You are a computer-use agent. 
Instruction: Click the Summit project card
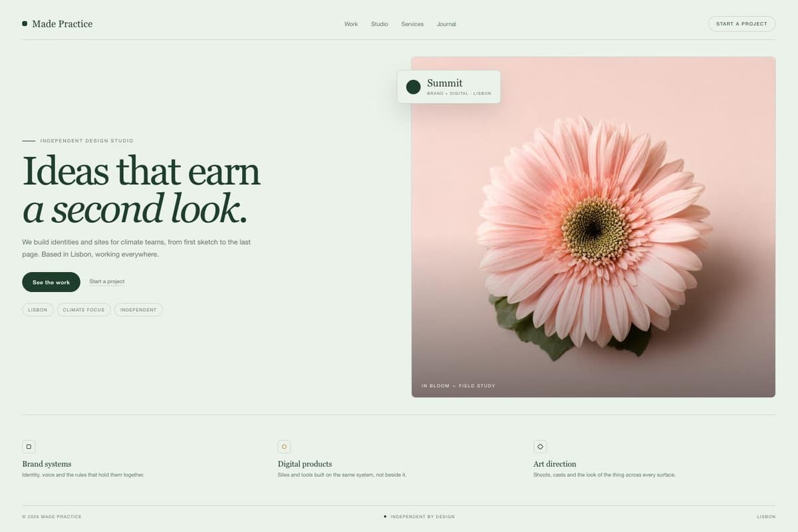point(449,86)
